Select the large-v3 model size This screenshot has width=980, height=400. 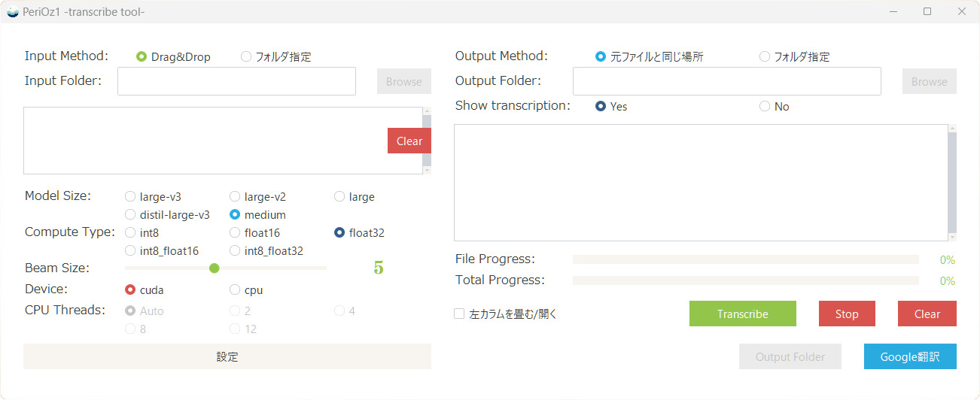pyautogui.click(x=130, y=197)
